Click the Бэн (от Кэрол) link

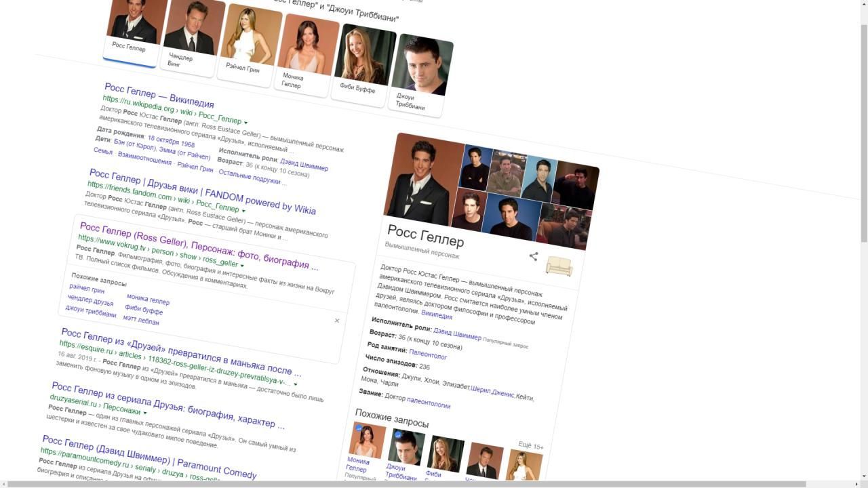tap(134, 146)
